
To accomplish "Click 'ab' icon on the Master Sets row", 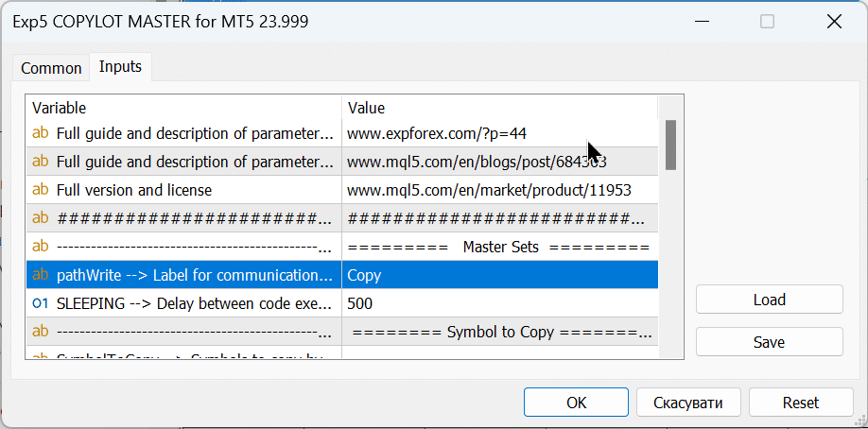I will tap(41, 247).
